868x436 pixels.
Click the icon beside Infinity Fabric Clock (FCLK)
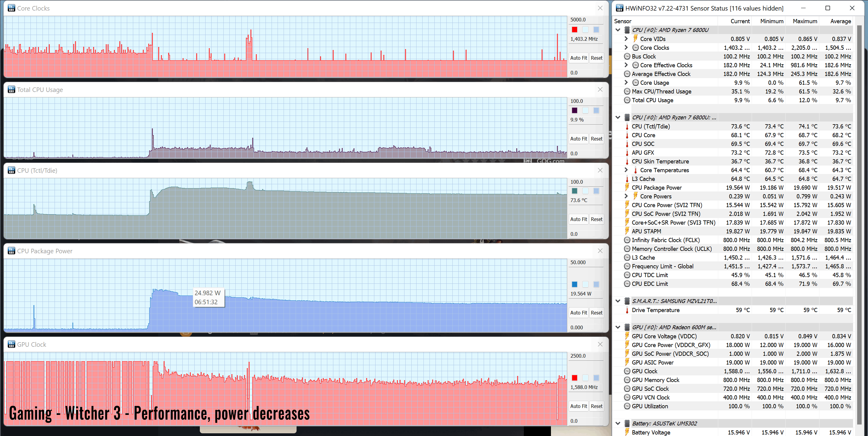tap(627, 240)
